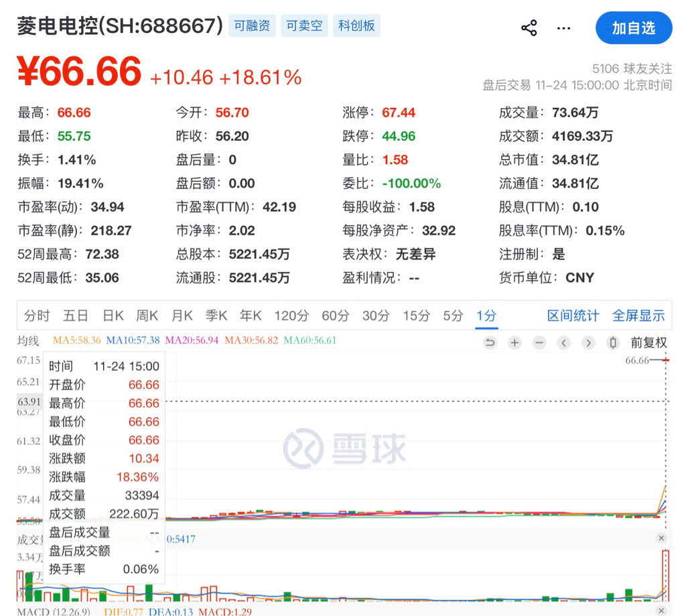Click the tooltip 成交额 value 222.60万
The height and width of the screenshot is (616, 686).
pos(134,513)
